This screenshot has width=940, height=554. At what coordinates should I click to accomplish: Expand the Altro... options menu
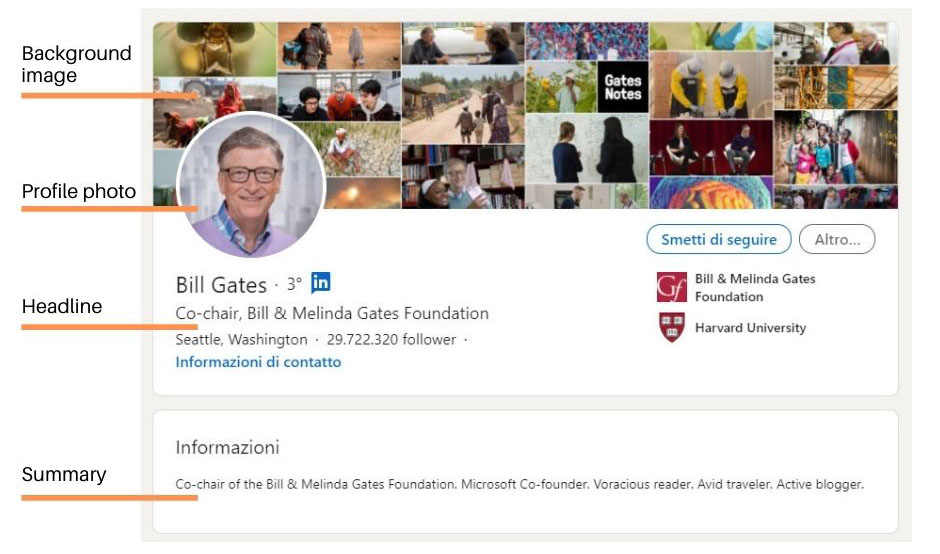(836, 240)
